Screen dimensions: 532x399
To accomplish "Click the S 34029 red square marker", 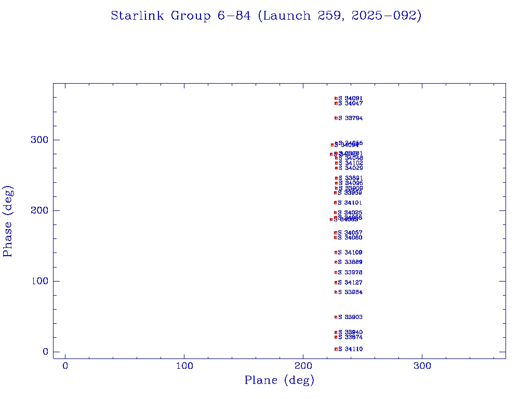I will click(337, 168).
